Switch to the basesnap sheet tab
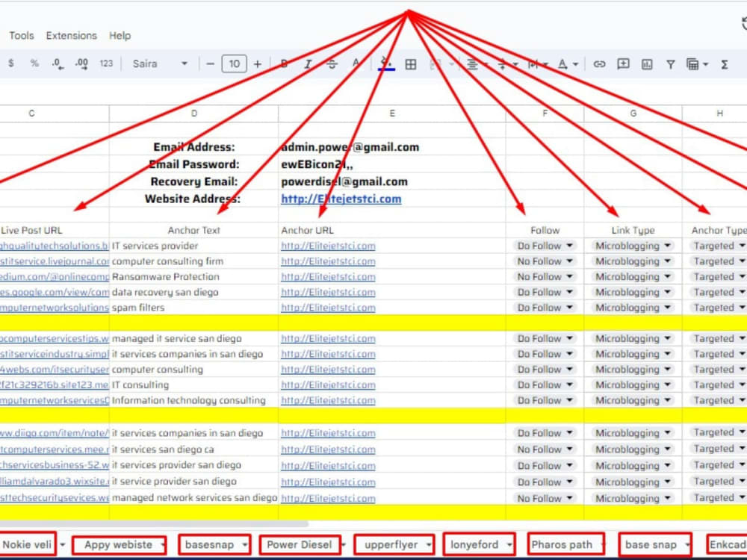This screenshot has height=560, width=747. click(x=214, y=545)
